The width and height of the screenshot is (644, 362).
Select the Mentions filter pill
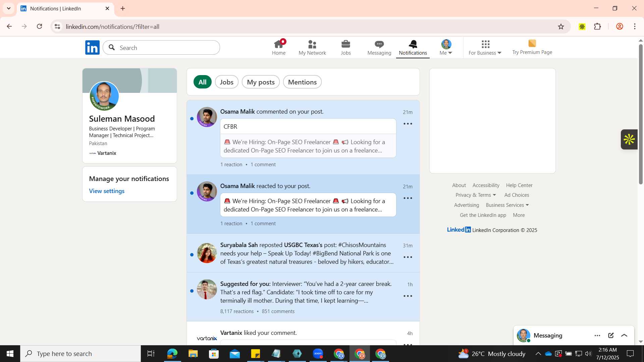(x=302, y=82)
